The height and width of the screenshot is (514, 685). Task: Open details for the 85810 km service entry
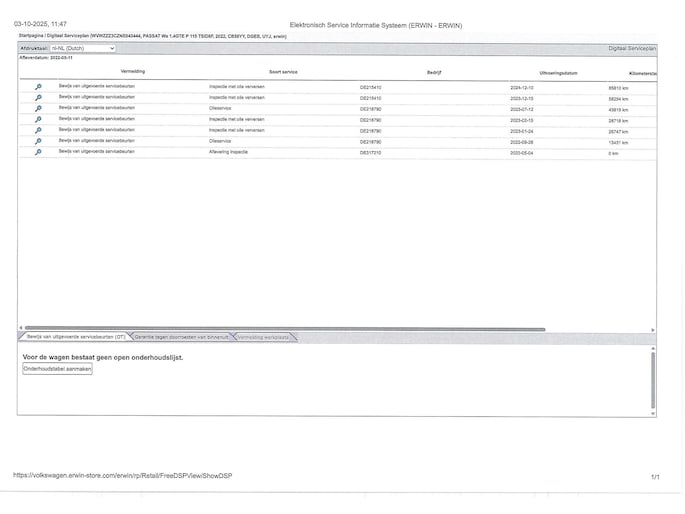pos(38,87)
